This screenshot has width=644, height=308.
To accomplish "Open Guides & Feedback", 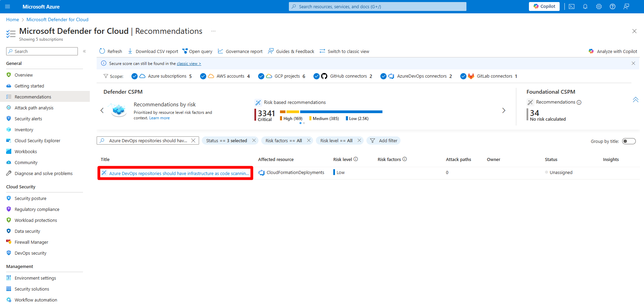I will coord(291,51).
